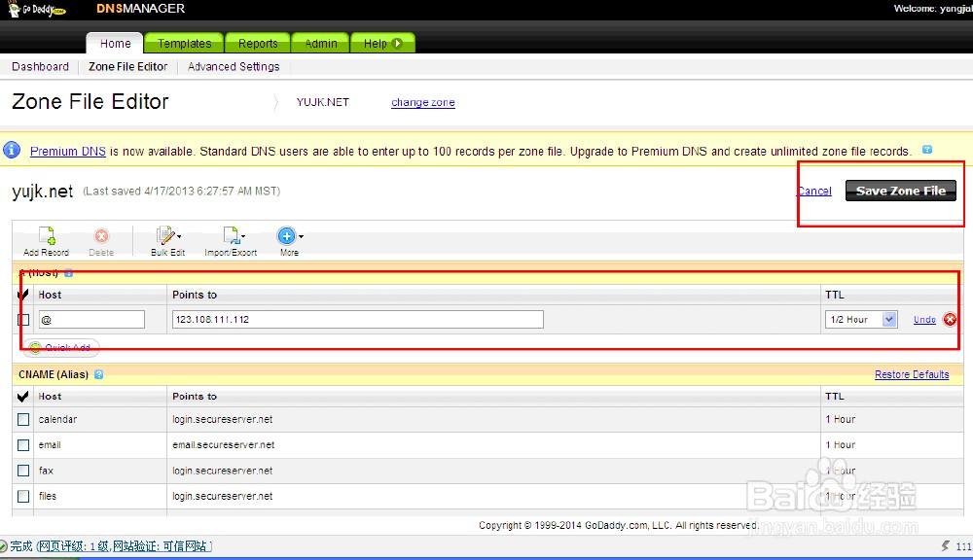Open Advanced Settings submenu
The image size is (973, 560).
point(234,66)
